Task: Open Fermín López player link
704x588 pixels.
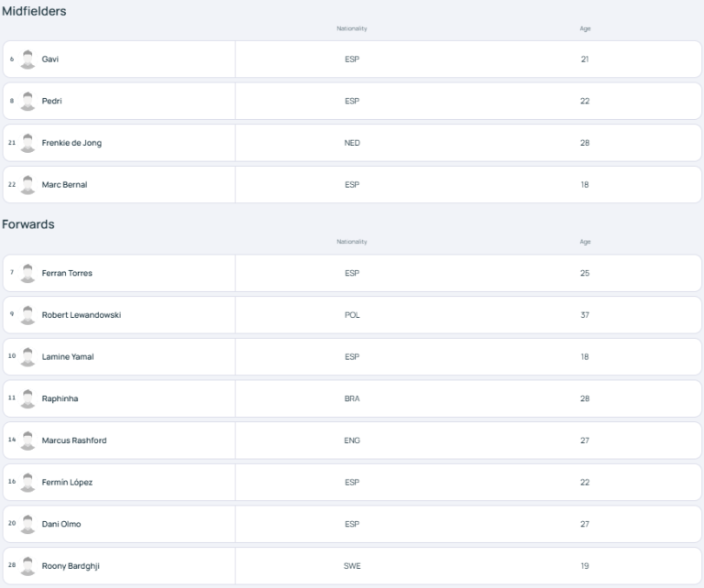Action: point(67,483)
